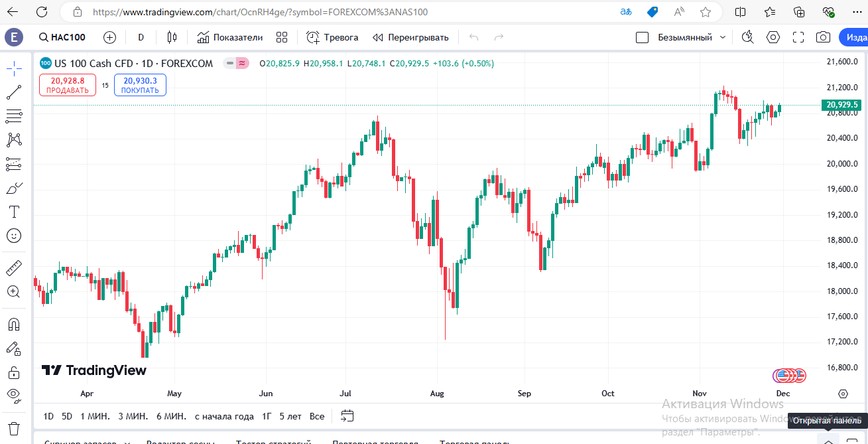Image resolution: width=868 pixels, height=444 pixels.
Task: Open the D timeframe interval selector
Action: coord(141,37)
